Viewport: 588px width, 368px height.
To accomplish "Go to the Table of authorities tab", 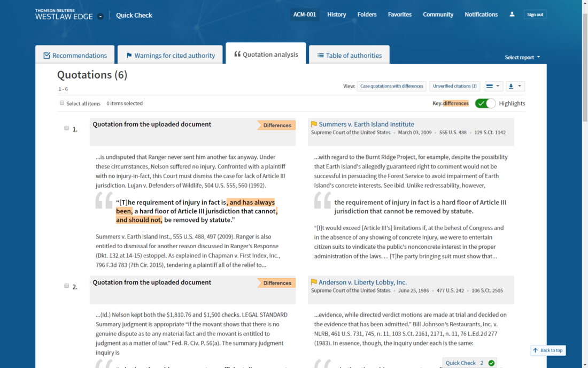I will [x=349, y=55].
